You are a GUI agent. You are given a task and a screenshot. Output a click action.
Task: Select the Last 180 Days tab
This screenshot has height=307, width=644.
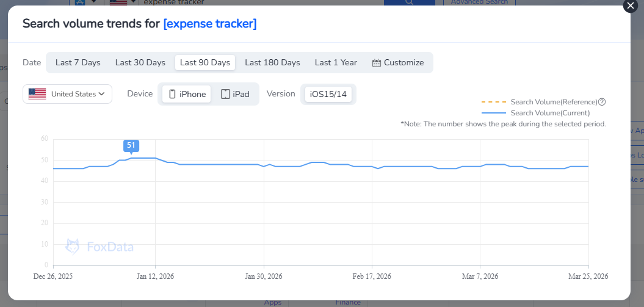click(x=272, y=62)
